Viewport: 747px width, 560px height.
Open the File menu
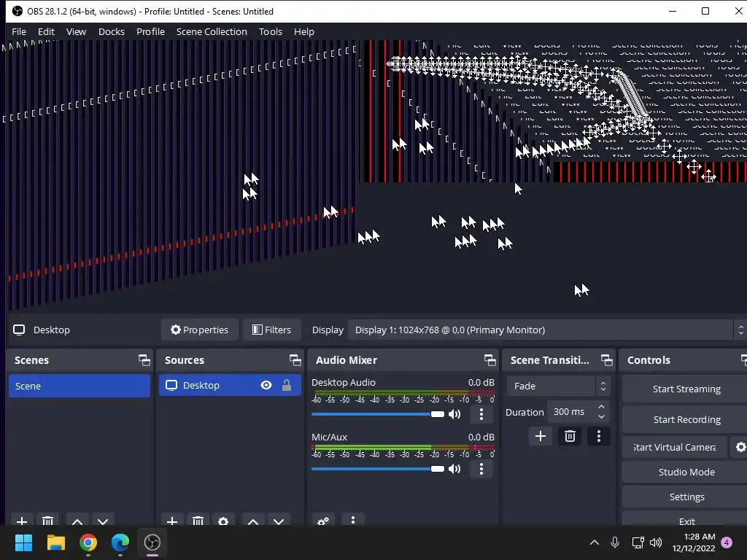(18, 31)
